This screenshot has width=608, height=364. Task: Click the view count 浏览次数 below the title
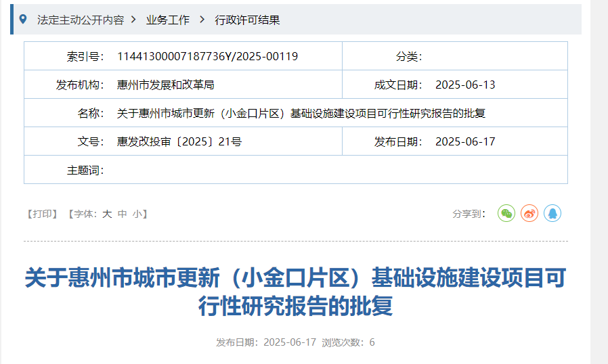click(348, 342)
